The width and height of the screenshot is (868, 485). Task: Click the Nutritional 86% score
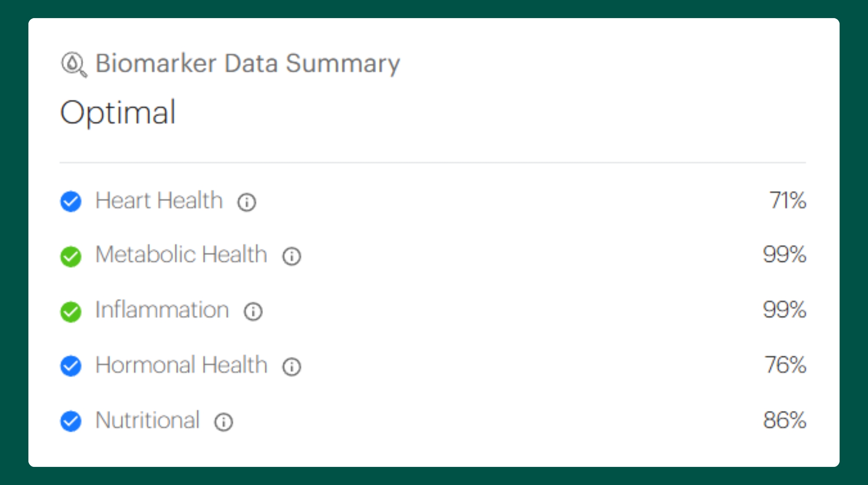click(784, 420)
